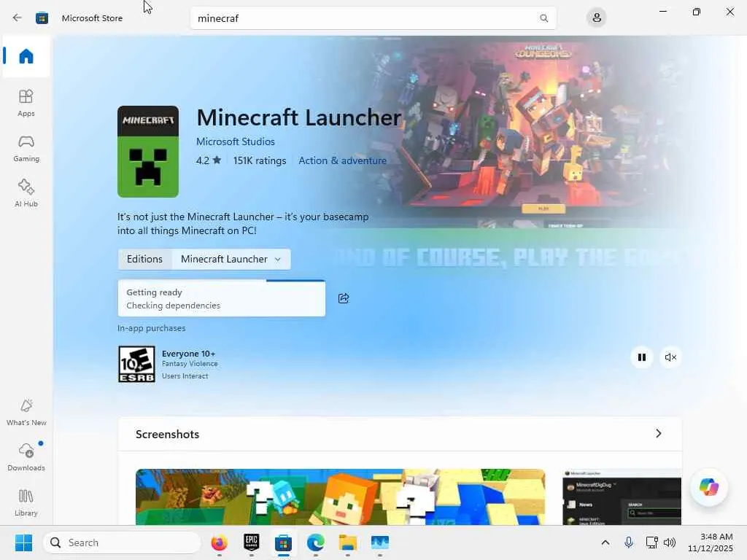Image resolution: width=747 pixels, height=560 pixels.
Task: View the 151K ratings
Action: click(x=260, y=160)
